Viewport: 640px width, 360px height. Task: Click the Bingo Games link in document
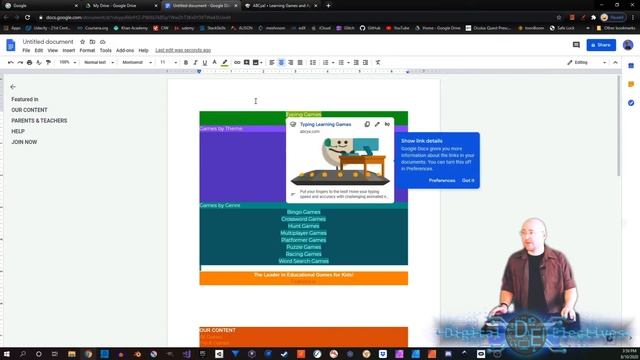click(303, 212)
